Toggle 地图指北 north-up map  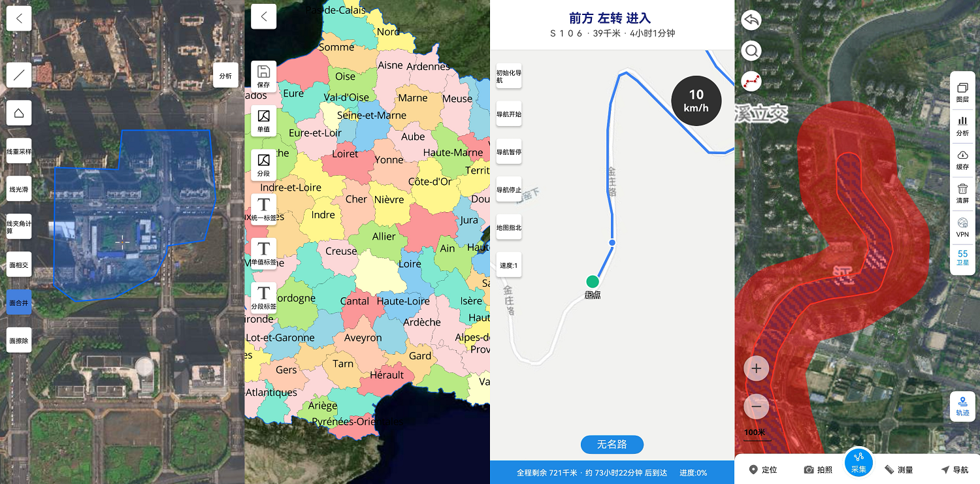(x=509, y=227)
